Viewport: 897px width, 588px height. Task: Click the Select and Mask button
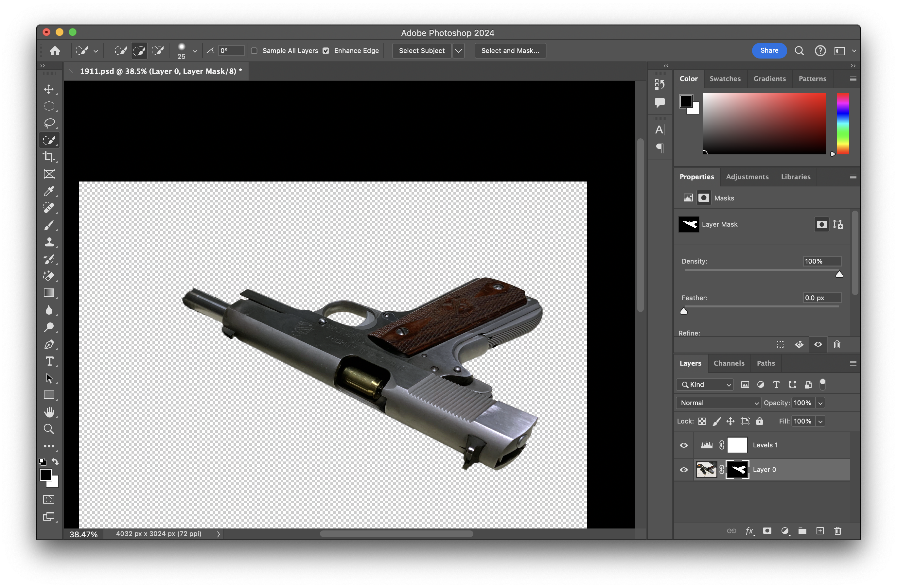(x=510, y=51)
